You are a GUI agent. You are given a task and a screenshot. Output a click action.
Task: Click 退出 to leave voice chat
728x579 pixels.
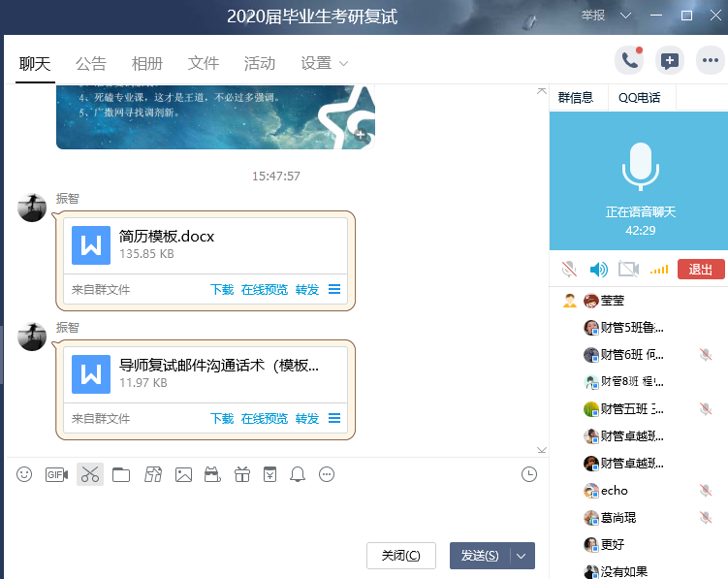tap(700, 269)
